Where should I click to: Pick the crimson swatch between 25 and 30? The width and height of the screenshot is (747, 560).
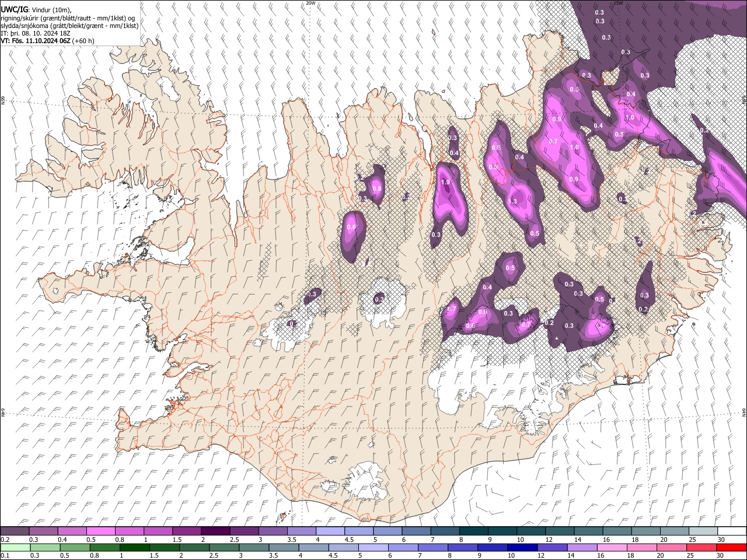[701, 547]
